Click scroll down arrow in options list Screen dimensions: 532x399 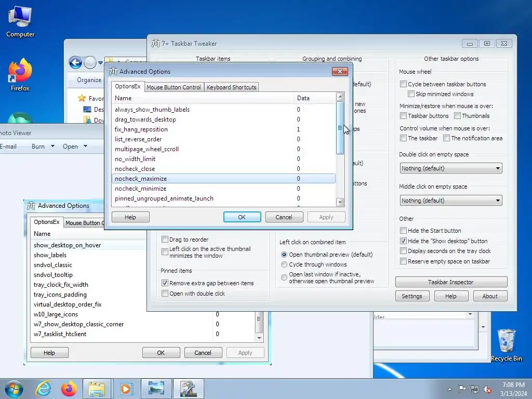pos(340,202)
